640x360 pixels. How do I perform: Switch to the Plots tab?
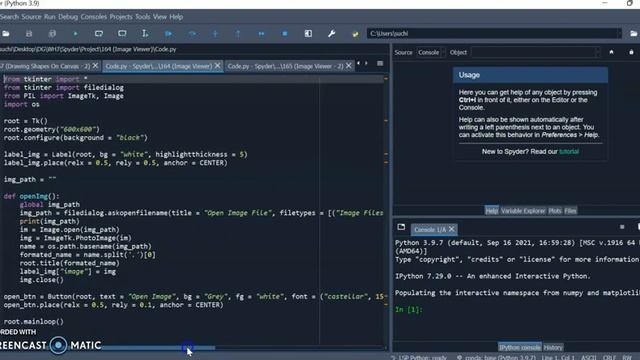click(555, 211)
